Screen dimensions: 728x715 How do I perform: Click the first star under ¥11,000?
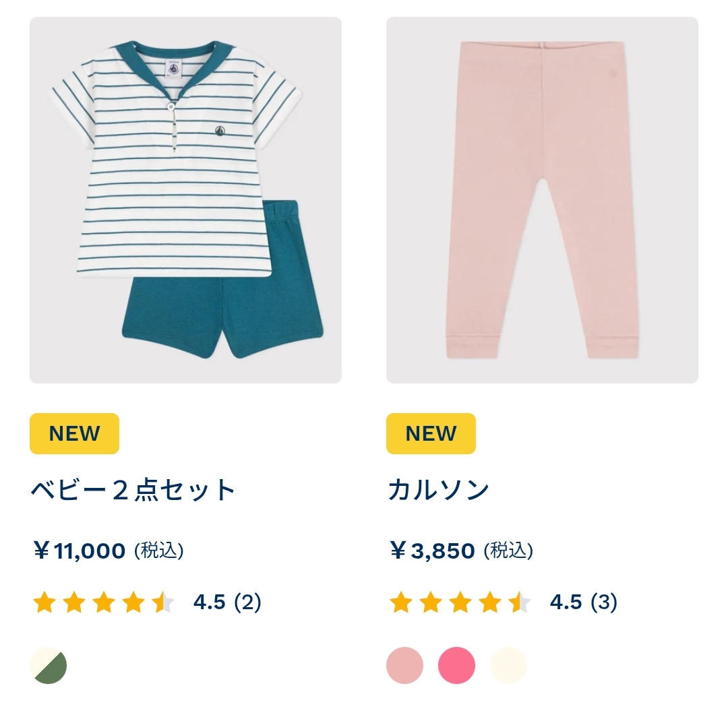[44, 602]
